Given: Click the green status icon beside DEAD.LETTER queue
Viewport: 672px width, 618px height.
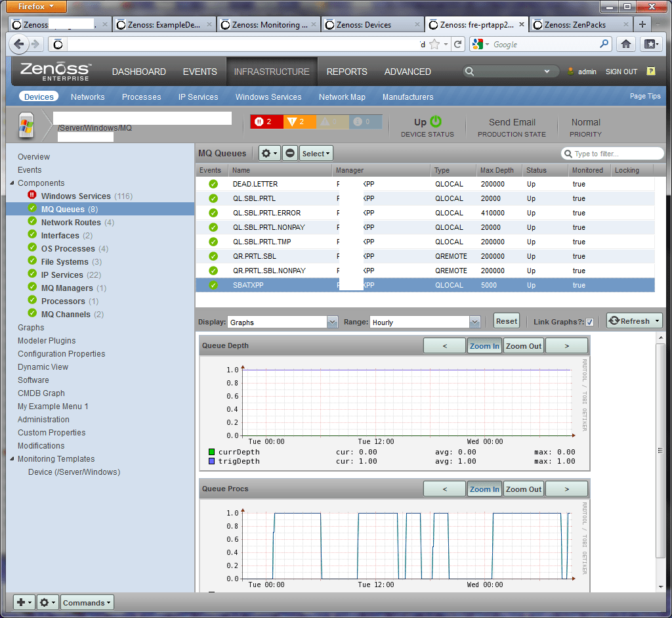Looking at the screenshot, I should 213,185.
